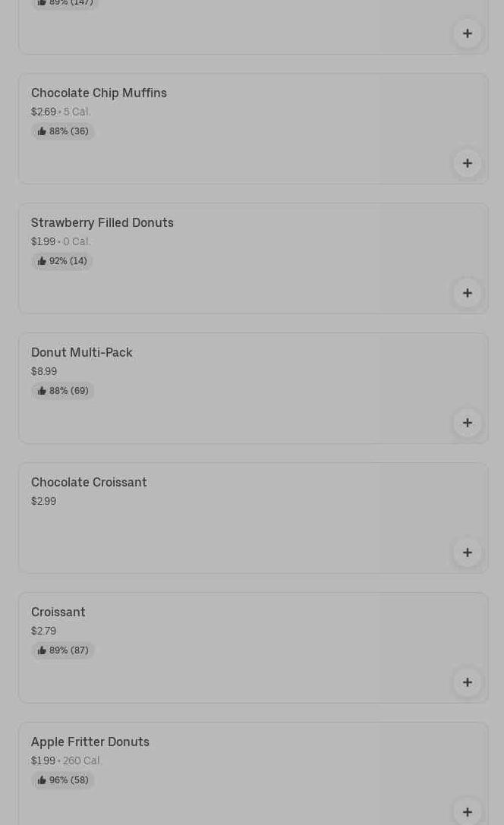Click plus icon for Donut Multi-Pack
The height and width of the screenshot is (825, 504).
coord(467,423)
